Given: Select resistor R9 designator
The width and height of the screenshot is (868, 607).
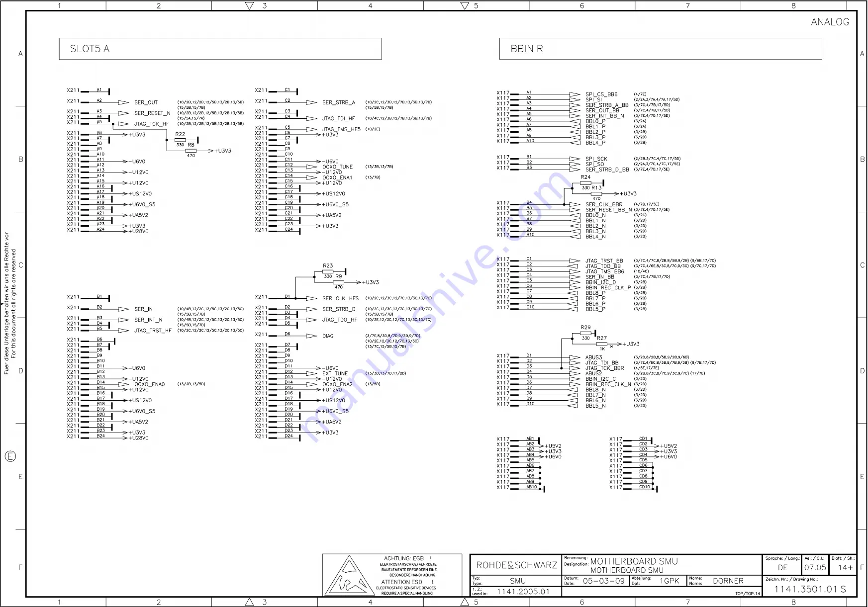Looking at the screenshot, I should (x=338, y=276).
